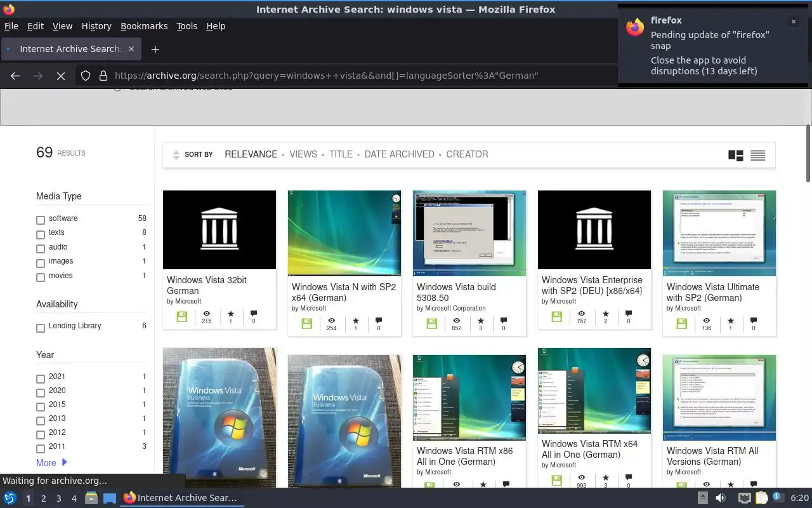812x508 pixels.
Task: Toggle sort direction arrows
Action: pyautogui.click(x=176, y=154)
